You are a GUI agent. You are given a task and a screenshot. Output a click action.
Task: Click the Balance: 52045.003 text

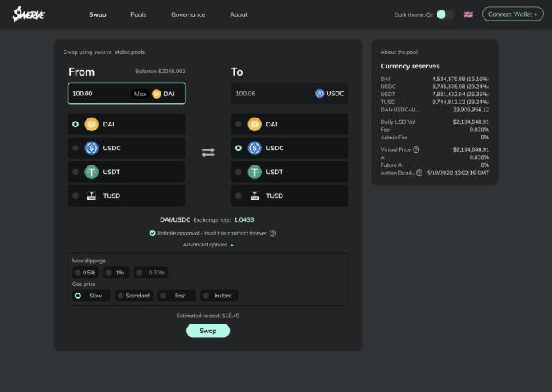pyautogui.click(x=160, y=71)
